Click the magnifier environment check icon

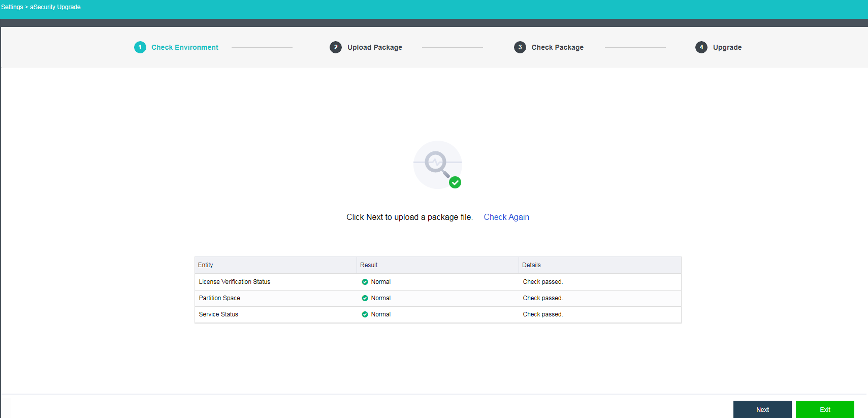pos(437,165)
